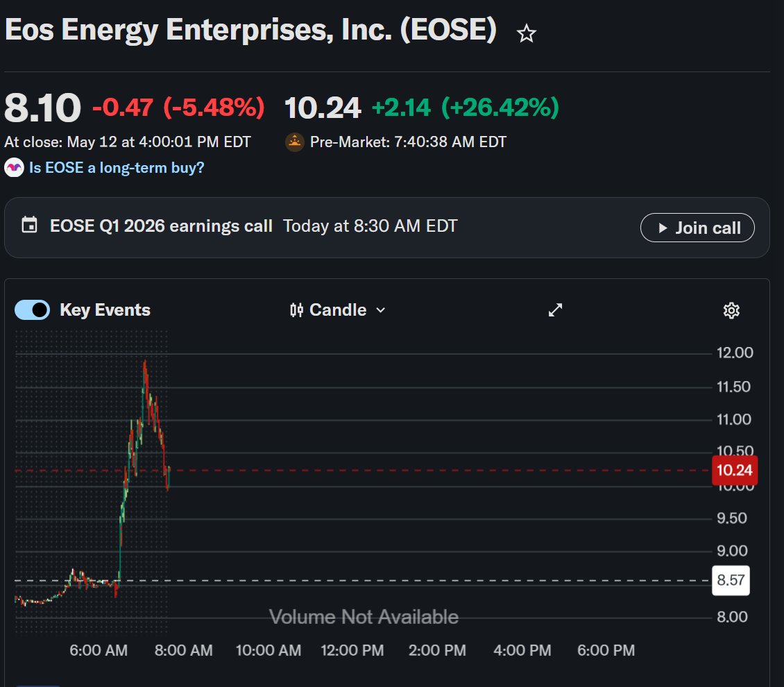Viewport: 784px width, 687px height.
Task: Click the candlestick icon next to Candle
Action: click(296, 310)
